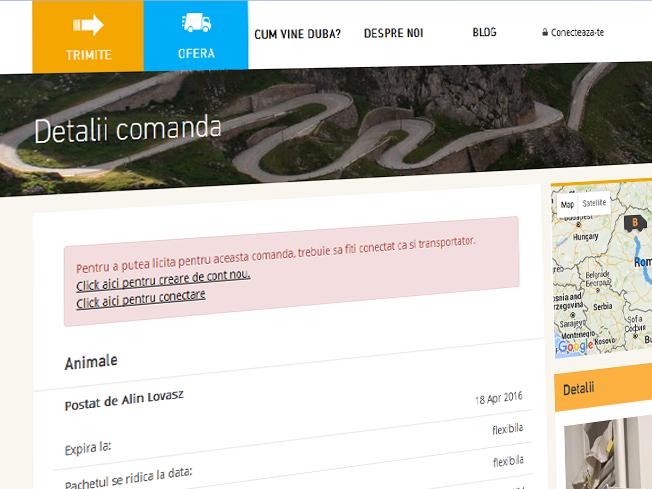Click the Ofera button label

tap(196, 54)
